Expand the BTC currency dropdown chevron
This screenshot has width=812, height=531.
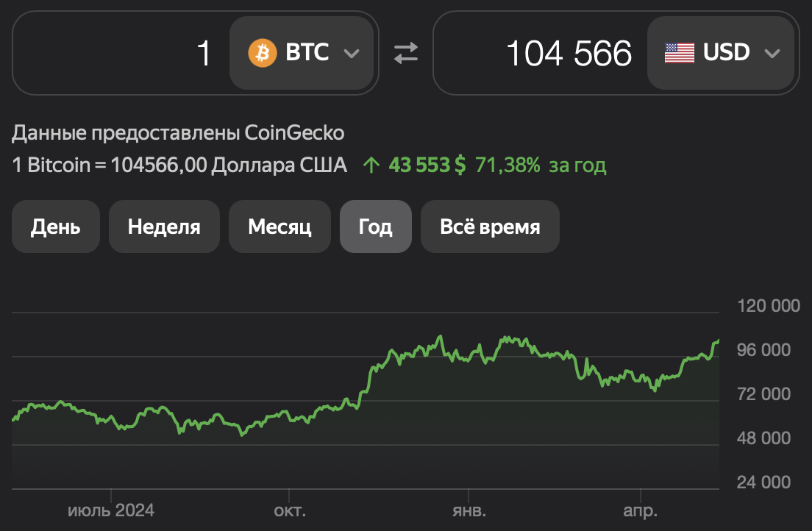tap(352, 53)
